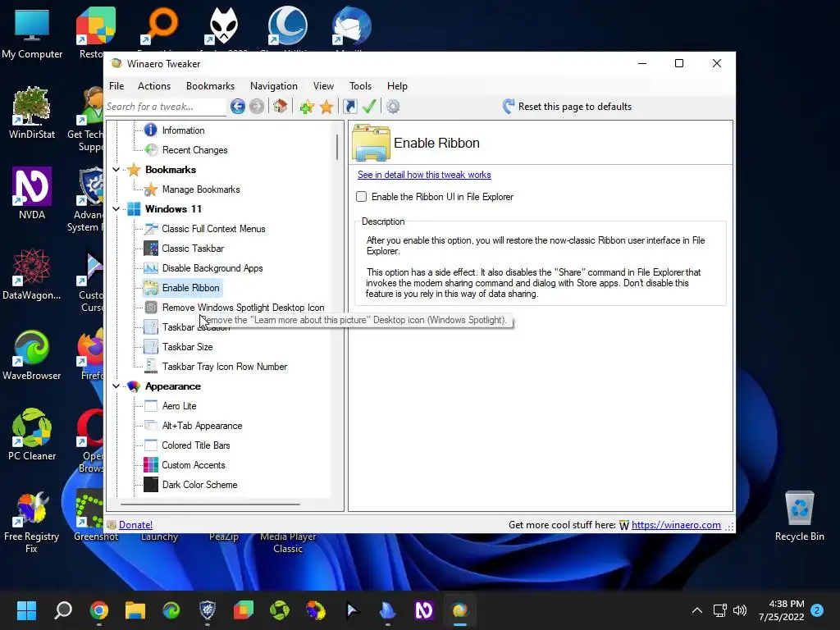
Task: Open the Donate! link
Action: pos(135,525)
